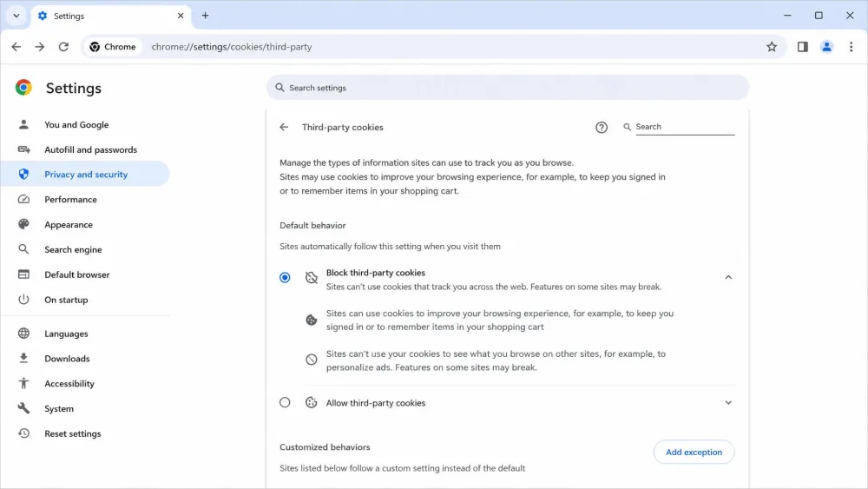Image resolution: width=868 pixels, height=489 pixels.
Task: Open the tab search dropdown arrow
Action: (x=16, y=16)
